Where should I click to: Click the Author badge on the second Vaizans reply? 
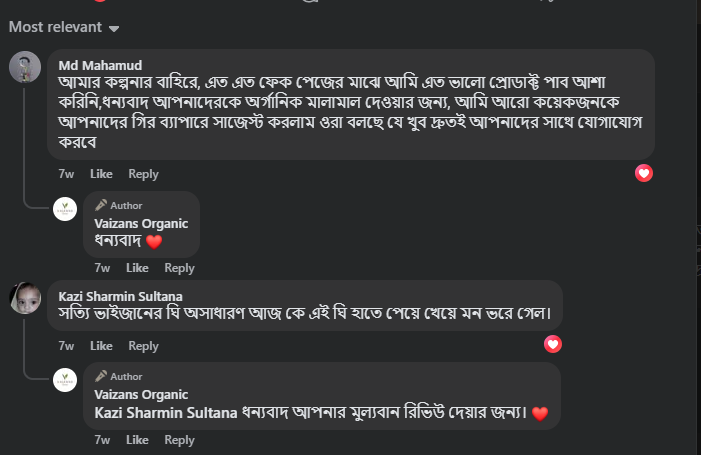[119, 376]
